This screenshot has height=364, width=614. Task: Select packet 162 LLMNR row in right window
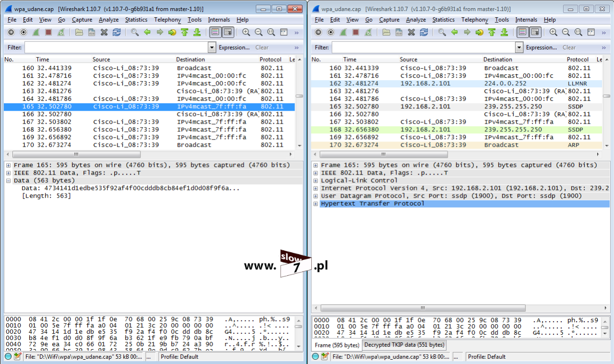456,83
